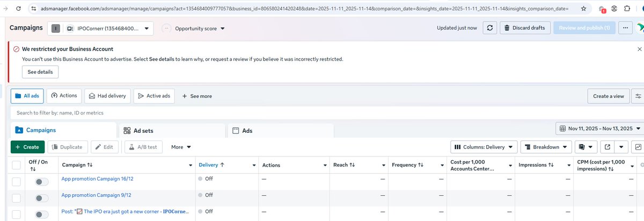The width and height of the screenshot is (644, 221).
Task: Switch to the Ads tab
Action: [281, 131]
